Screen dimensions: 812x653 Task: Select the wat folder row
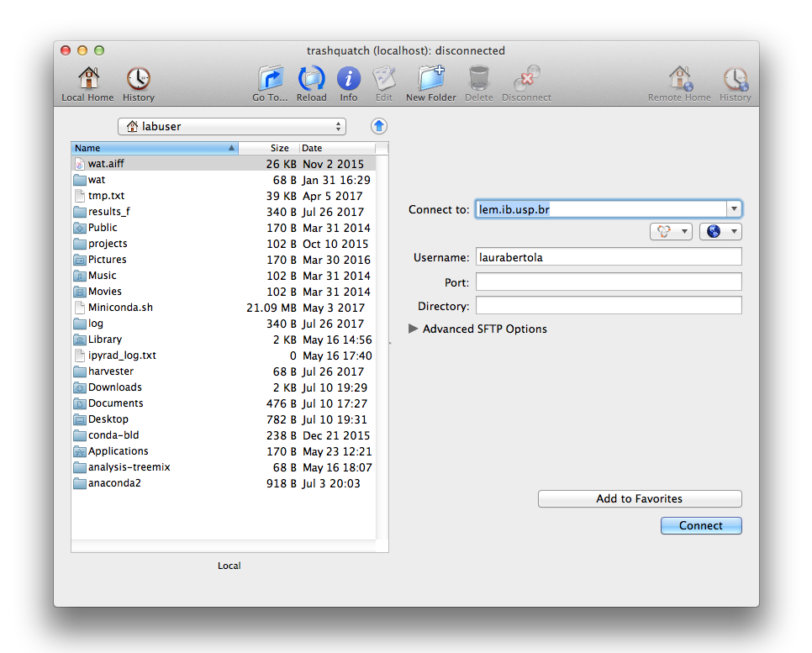pos(224,180)
